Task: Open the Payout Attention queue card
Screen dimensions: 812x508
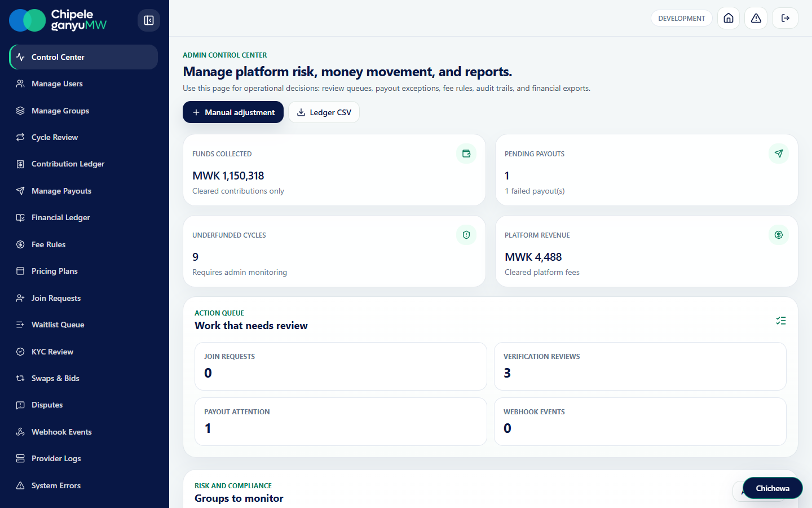Action: pos(341,422)
